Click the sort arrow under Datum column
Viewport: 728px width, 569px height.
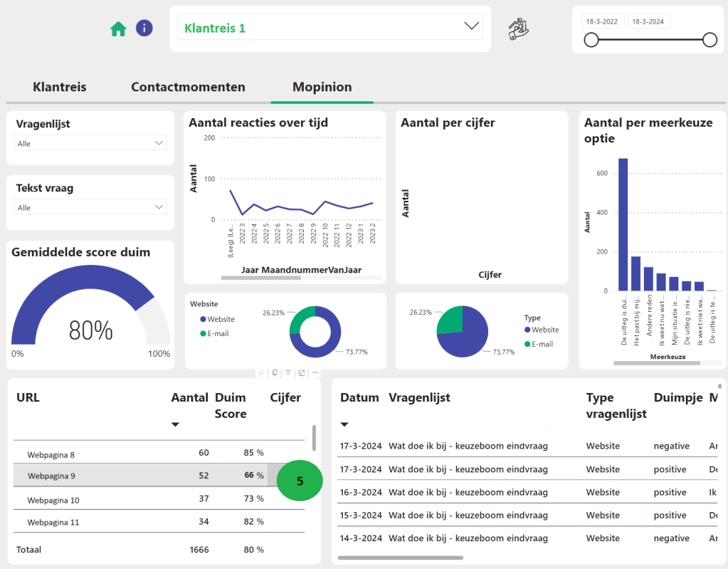coord(344,425)
